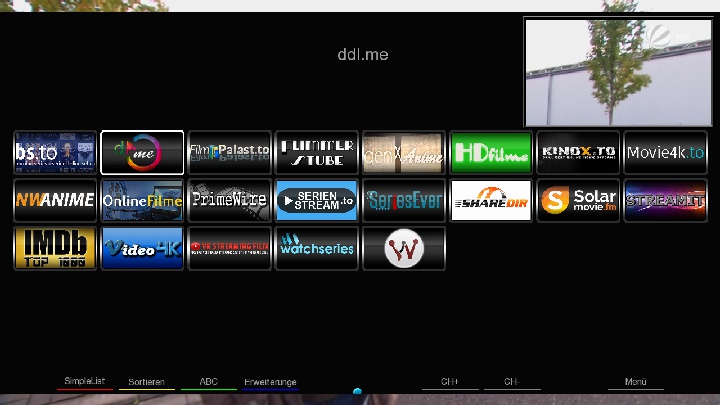Launch the PrimeWire tile

[x=229, y=200]
